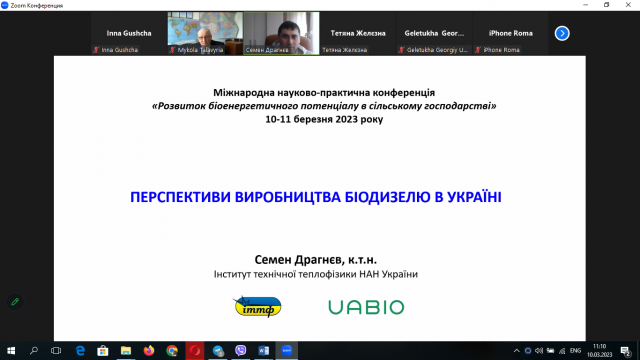640x360 pixels.
Task: Open Microsoft Store from the taskbar
Action: [x=103, y=351]
